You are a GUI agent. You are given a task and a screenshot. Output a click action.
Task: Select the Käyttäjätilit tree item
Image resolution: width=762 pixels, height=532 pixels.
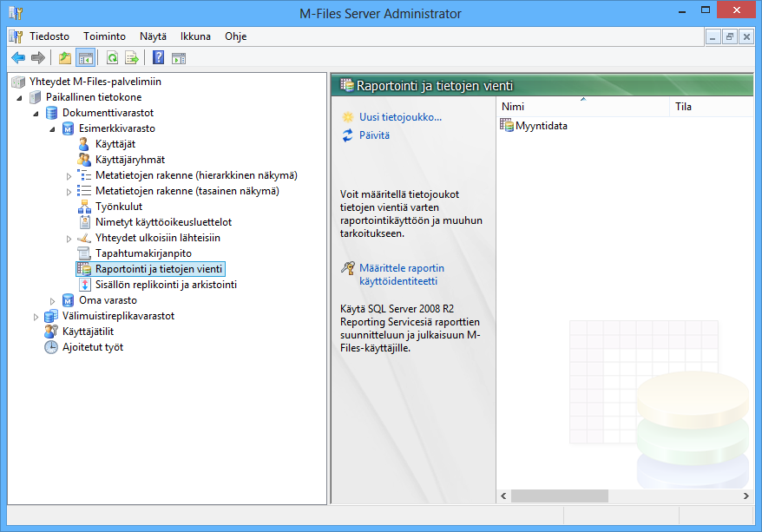[x=88, y=332]
